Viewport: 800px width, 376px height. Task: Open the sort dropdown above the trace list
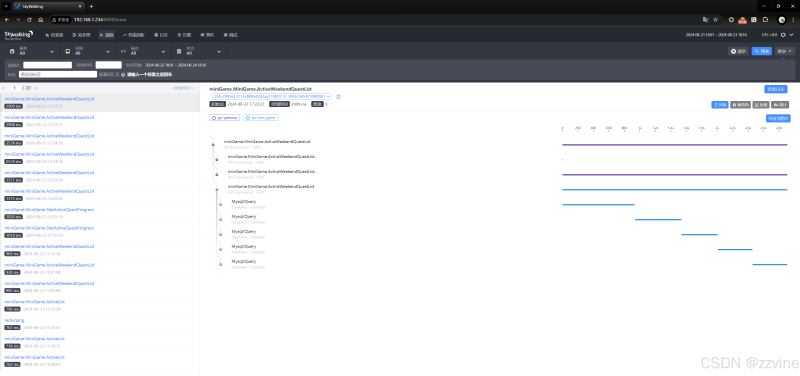pos(184,88)
